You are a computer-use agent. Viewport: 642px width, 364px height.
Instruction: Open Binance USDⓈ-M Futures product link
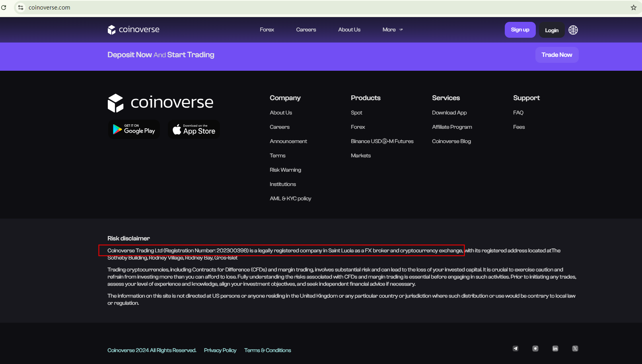click(x=382, y=141)
